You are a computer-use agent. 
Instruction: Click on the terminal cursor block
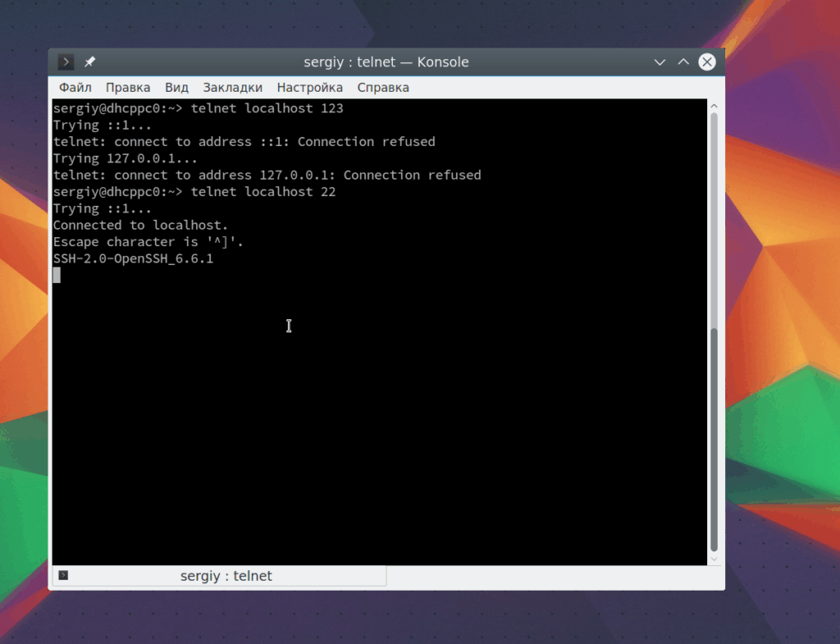[57, 276]
